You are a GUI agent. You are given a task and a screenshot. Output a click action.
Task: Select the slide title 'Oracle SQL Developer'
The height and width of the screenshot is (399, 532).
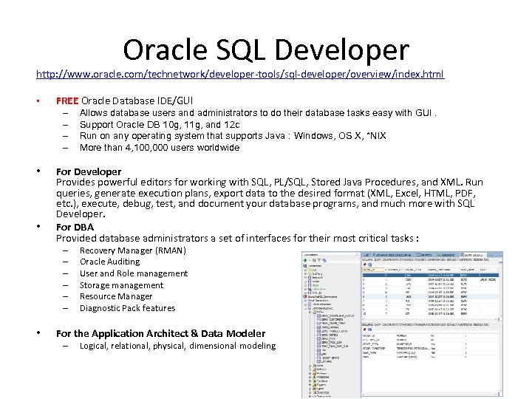266,50
